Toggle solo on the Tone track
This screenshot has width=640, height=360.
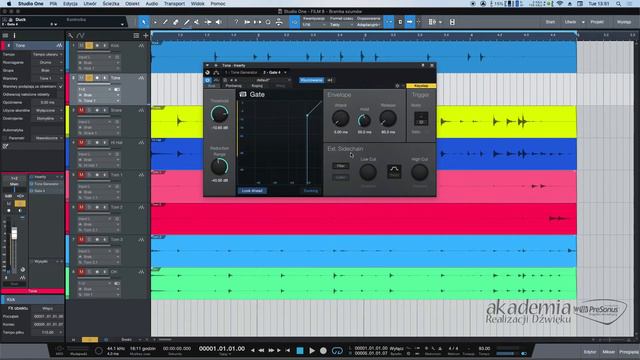pos(89,78)
